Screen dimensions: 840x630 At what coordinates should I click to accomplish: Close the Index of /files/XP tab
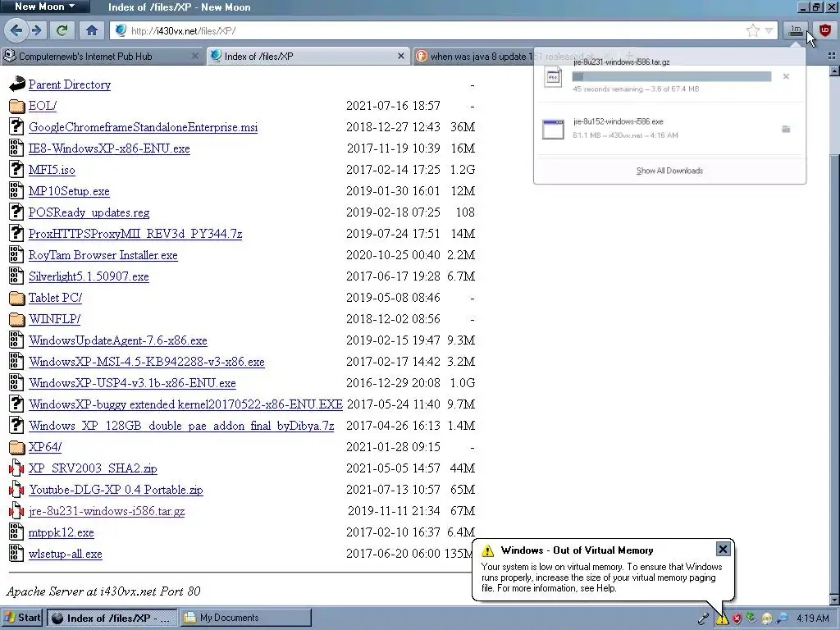[x=400, y=57]
